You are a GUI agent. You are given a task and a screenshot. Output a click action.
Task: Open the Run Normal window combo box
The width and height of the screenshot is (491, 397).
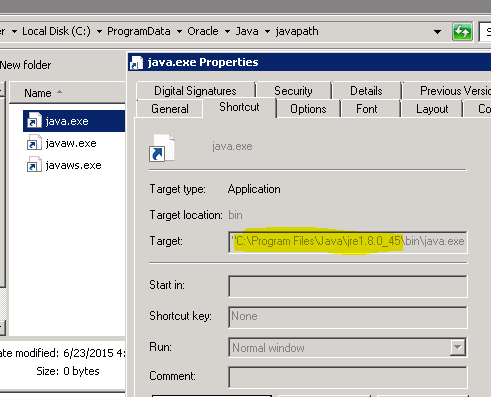pos(347,348)
